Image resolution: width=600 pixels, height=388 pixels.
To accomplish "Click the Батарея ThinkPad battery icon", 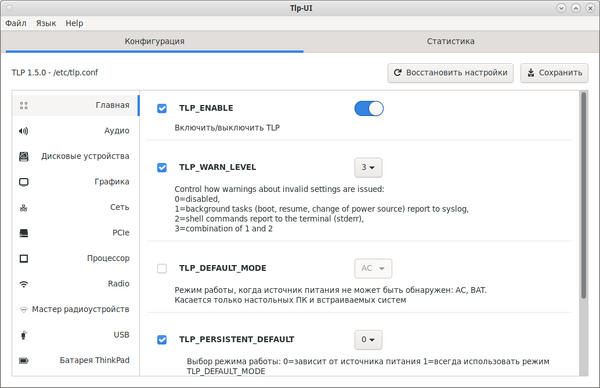I will pos(24,360).
